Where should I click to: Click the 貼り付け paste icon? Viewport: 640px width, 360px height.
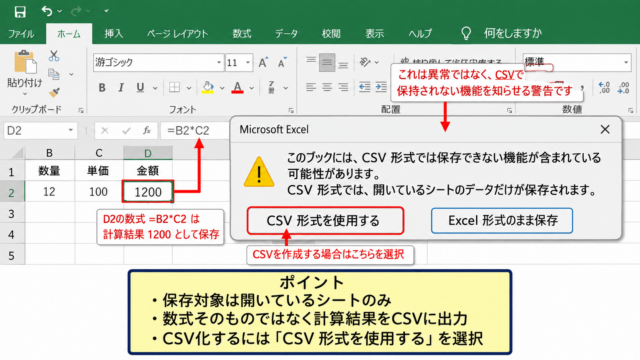point(25,62)
